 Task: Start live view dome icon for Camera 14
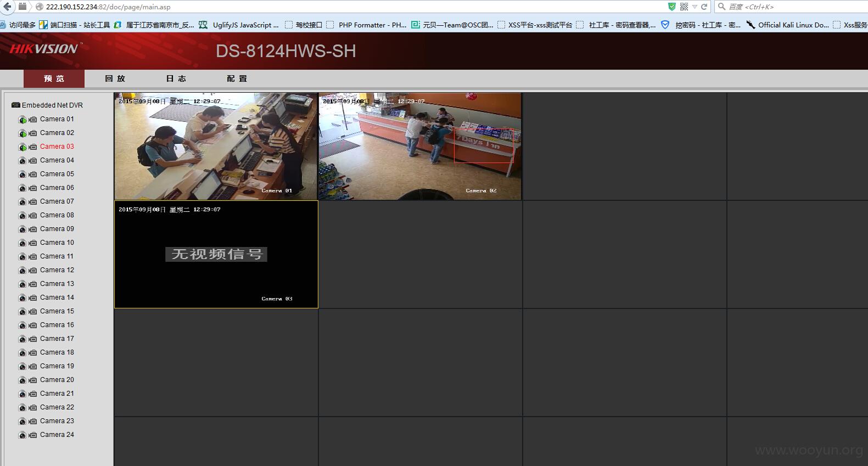pos(23,298)
